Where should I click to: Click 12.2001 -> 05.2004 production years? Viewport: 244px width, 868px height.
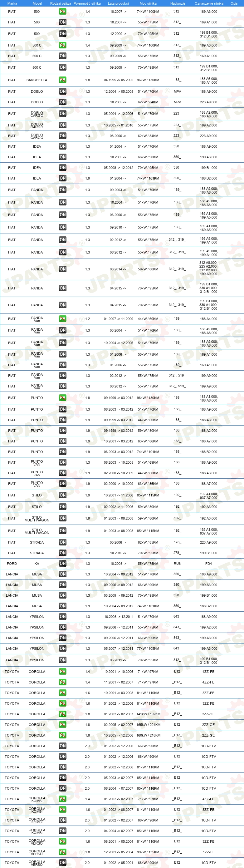(119, 852)
